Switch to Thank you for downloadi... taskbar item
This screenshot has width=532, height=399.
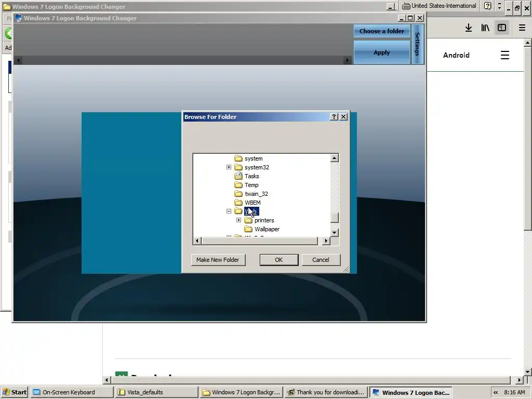pos(326,392)
